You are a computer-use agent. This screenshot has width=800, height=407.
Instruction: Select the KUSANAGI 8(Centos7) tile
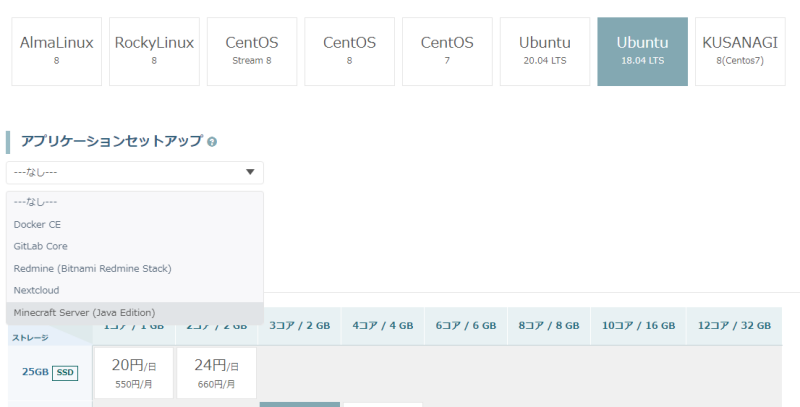pyautogui.click(x=740, y=52)
